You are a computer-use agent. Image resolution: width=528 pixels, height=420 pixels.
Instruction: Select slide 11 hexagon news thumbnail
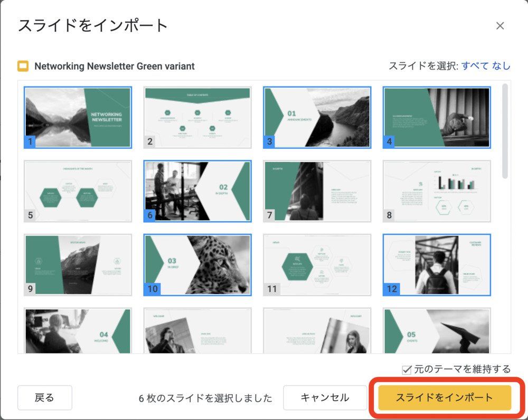pyautogui.click(x=317, y=265)
